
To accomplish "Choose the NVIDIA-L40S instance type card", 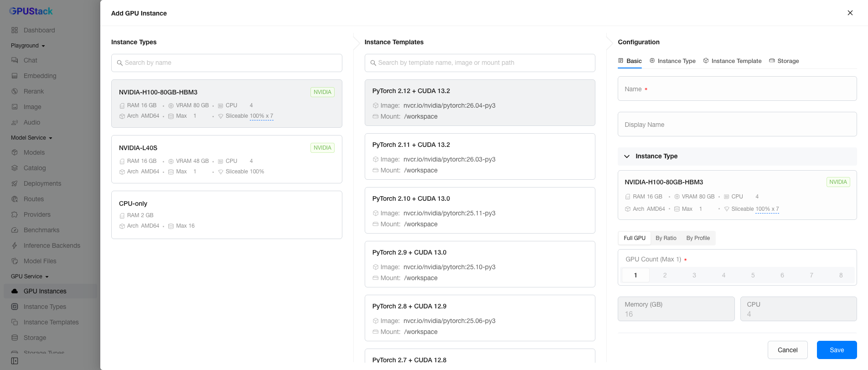I will click(227, 159).
